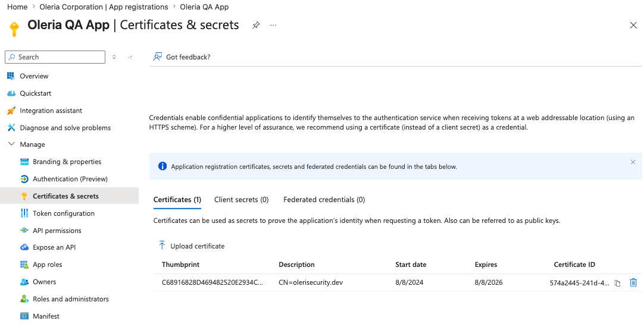Open the ellipsis more options menu
Viewport: 644px width, 324px height.
click(x=274, y=26)
